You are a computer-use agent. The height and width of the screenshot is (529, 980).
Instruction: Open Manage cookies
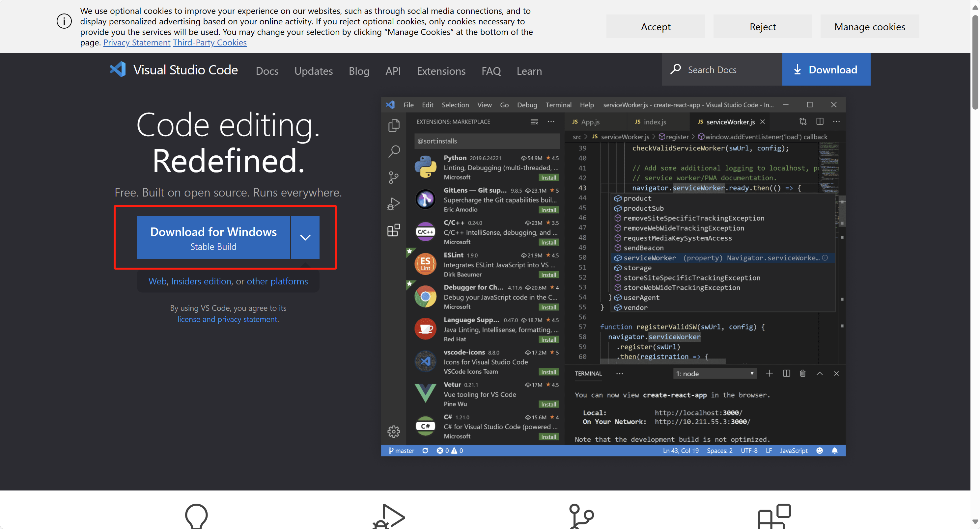[x=870, y=26]
